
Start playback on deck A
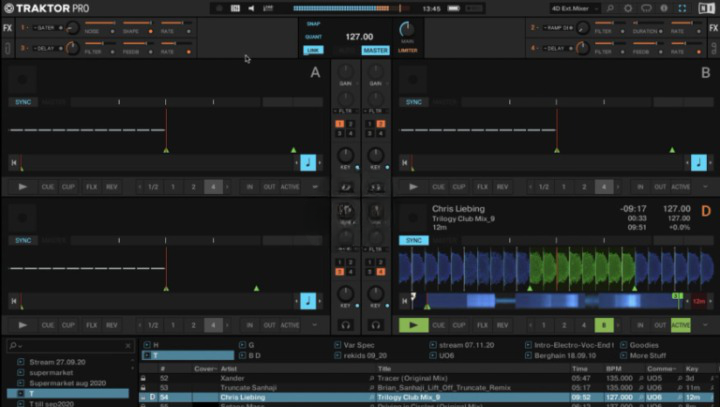[22, 187]
